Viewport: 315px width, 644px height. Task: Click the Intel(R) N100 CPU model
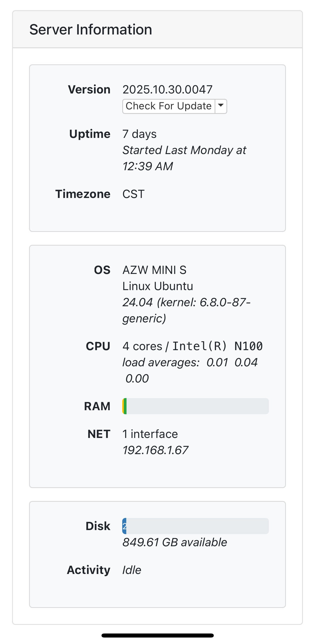(217, 346)
